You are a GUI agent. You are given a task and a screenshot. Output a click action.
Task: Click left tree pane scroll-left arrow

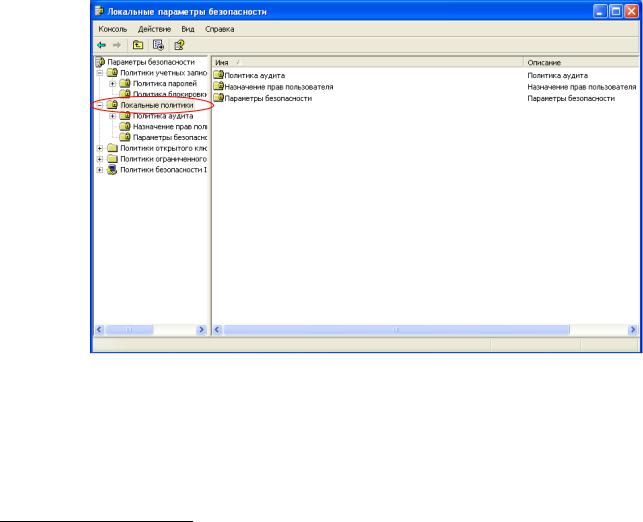pos(99,330)
